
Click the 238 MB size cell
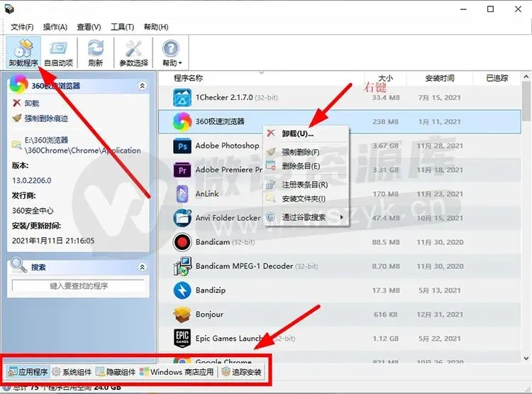pyautogui.click(x=385, y=122)
